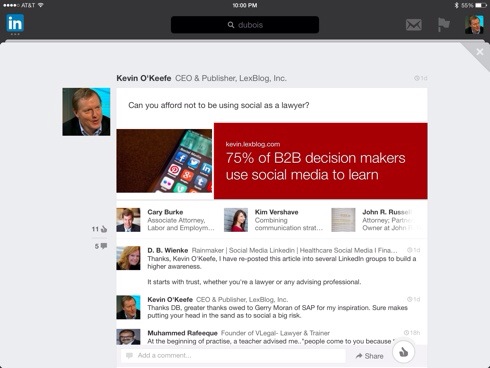View the 11 likes count
Screen dimensions: 490x368
[x=99, y=229]
